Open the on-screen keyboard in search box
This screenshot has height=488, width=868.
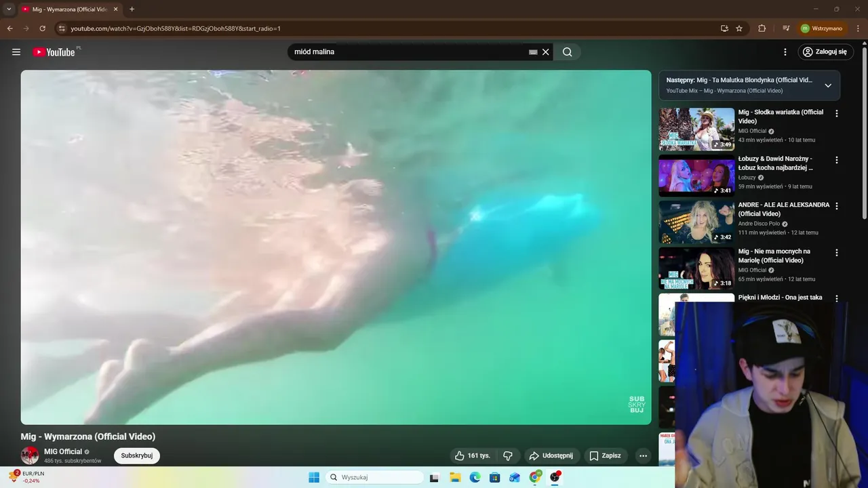(533, 52)
